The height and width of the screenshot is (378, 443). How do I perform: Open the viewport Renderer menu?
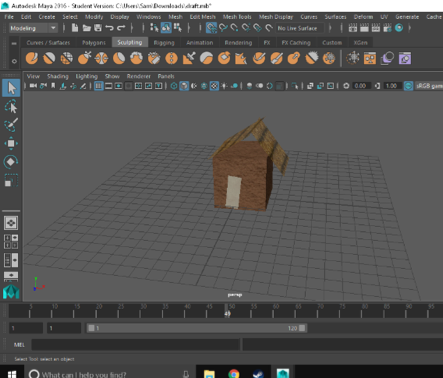click(138, 76)
